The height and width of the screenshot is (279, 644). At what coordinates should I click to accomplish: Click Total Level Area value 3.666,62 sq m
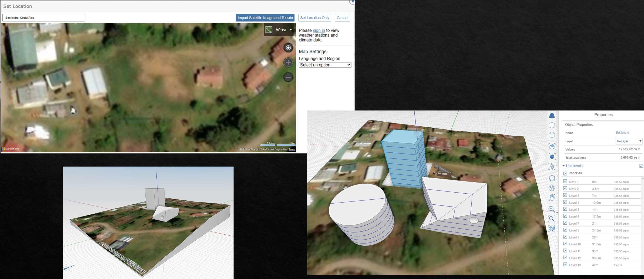[x=630, y=158]
